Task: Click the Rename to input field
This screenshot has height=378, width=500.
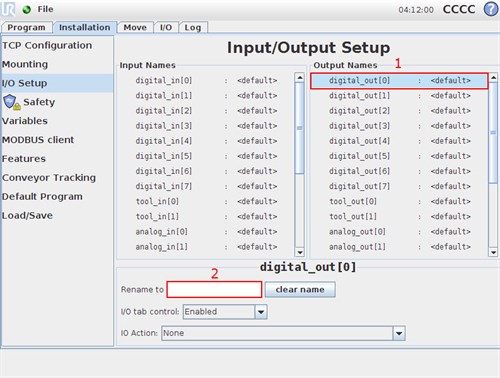Action: [x=214, y=290]
